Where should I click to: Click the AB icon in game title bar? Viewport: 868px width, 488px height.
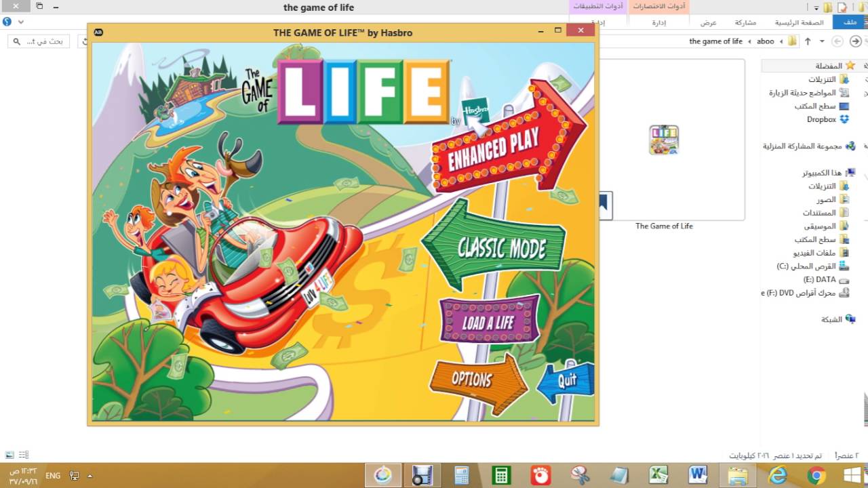click(x=98, y=32)
